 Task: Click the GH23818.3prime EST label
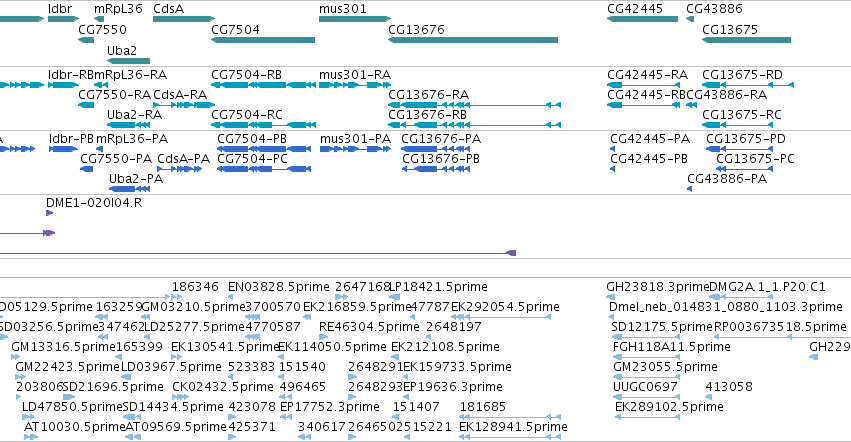(658, 287)
